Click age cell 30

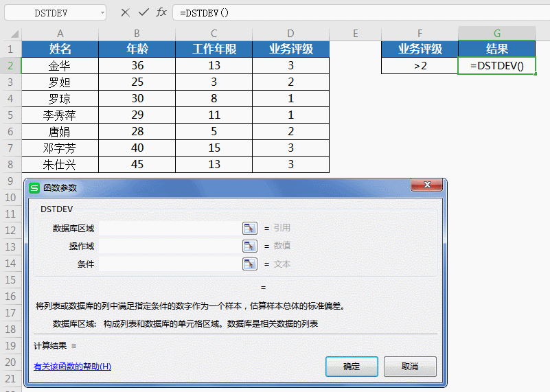[x=137, y=99]
